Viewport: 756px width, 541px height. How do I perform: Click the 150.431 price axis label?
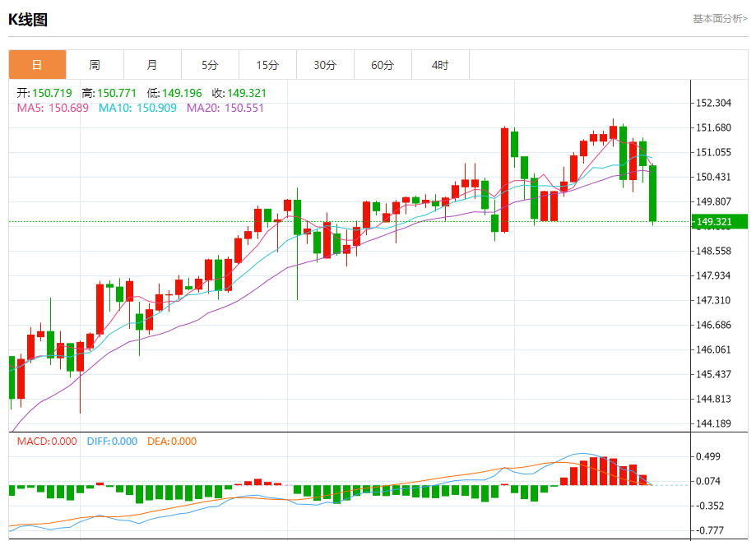click(713, 177)
